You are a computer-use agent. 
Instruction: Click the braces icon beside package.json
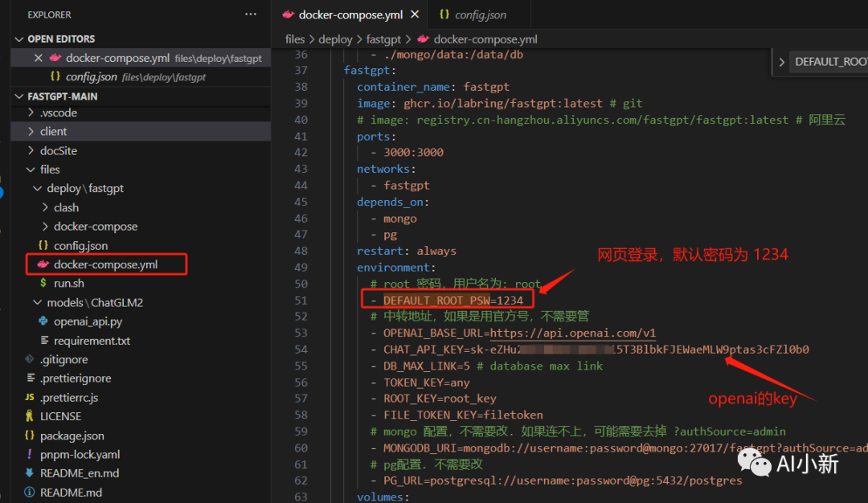coord(30,436)
